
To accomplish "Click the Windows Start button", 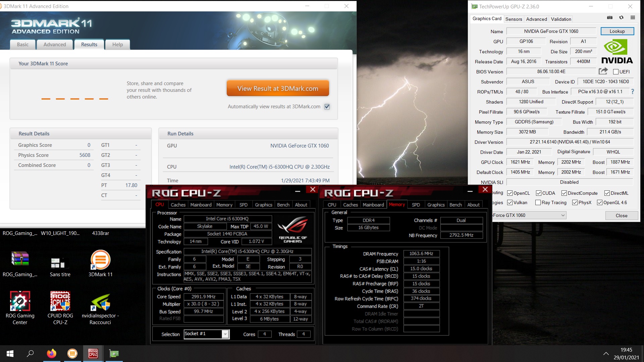I will tap(10, 354).
